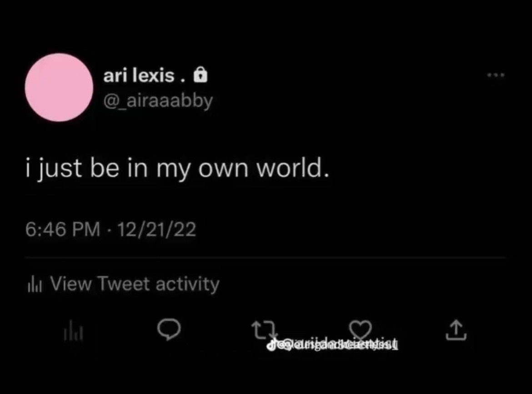This screenshot has height=394, width=532.
Task: Click the 6:46 PM timestamp
Action: click(x=63, y=230)
